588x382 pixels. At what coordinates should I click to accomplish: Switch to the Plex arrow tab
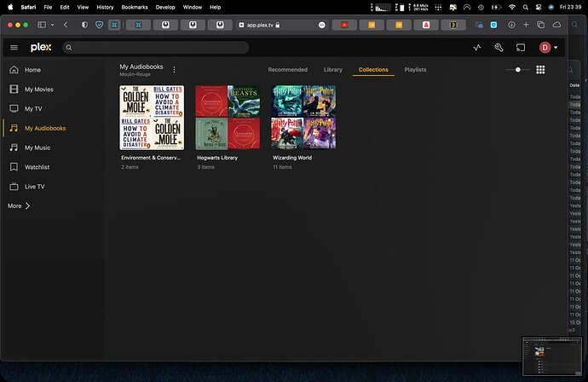coord(453,25)
